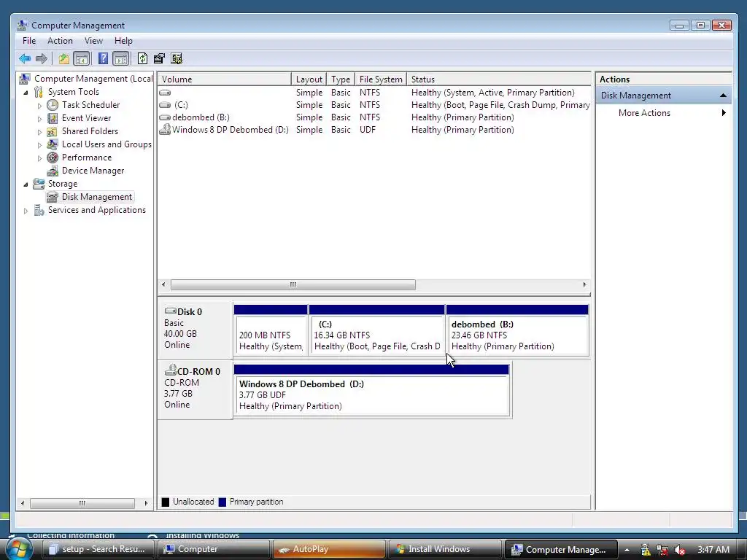
Task: Sort by the Status column header
Action: point(499,79)
